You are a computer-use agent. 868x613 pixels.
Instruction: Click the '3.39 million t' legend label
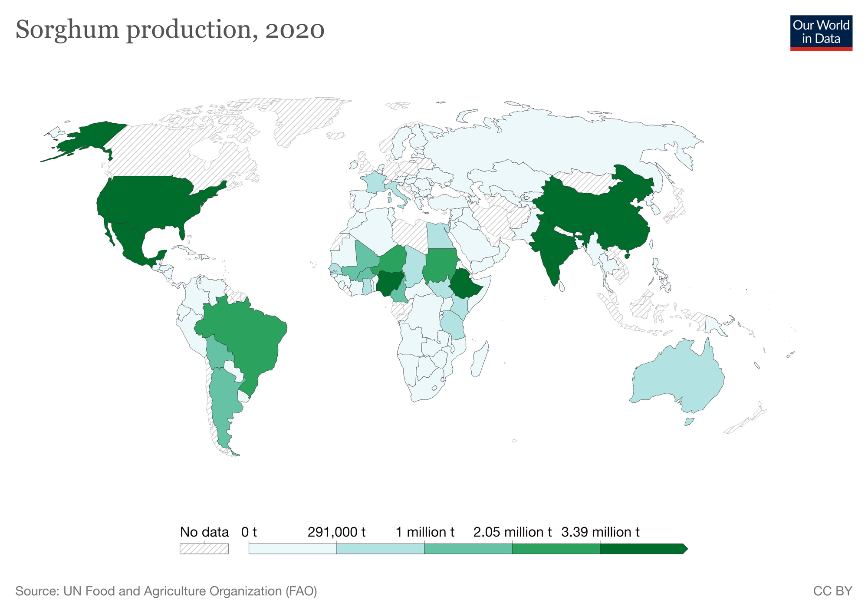tap(600, 532)
